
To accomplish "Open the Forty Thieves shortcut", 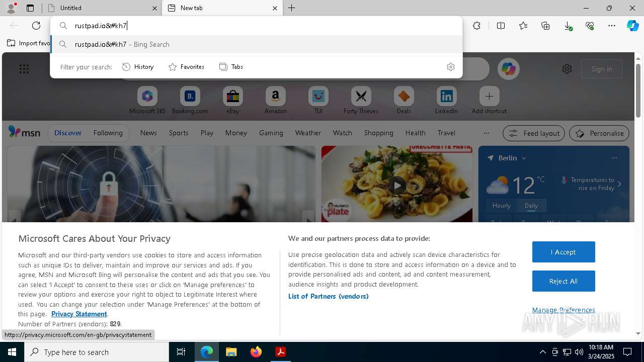I will (x=361, y=101).
